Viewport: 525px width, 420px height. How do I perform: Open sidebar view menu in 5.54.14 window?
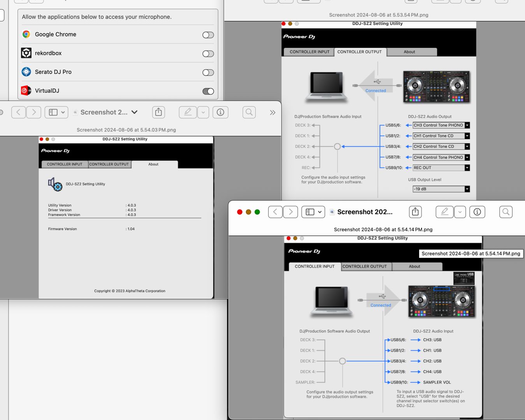pos(313,212)
